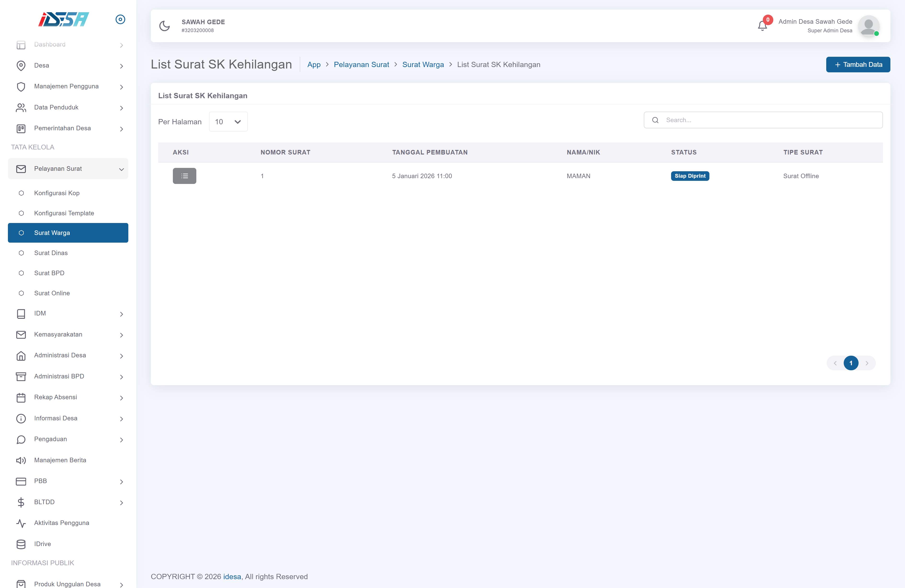
Task: Open Aktivitas Pengguna activity item
Action: point(62,523)
